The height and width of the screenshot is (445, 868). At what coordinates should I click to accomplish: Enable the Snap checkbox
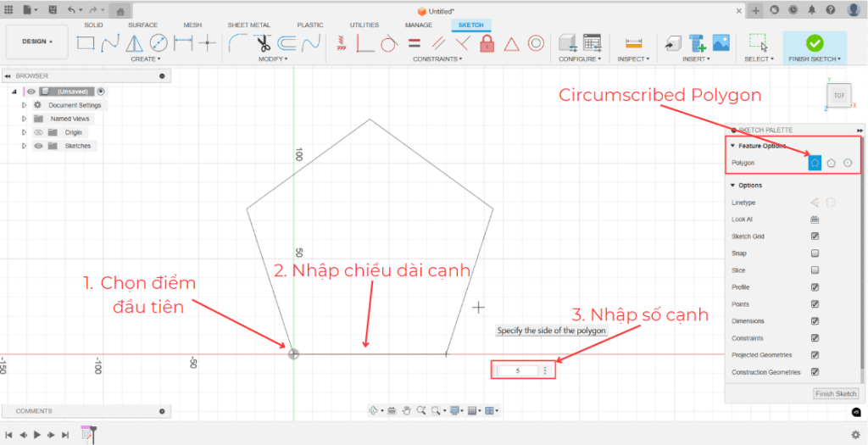tap(815, 253)
